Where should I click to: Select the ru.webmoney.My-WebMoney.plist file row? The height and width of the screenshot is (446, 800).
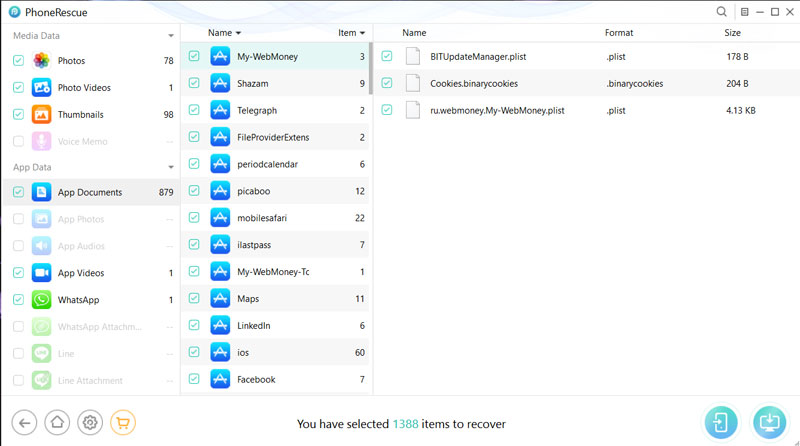point(497,110)
